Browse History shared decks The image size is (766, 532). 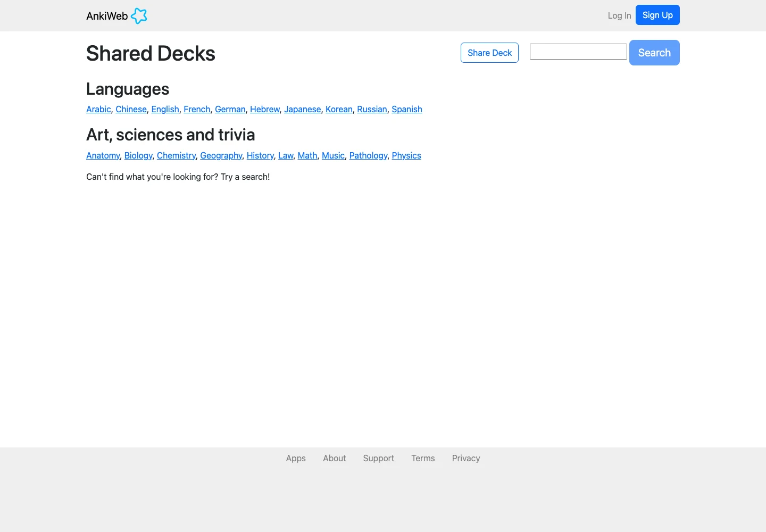260,155
